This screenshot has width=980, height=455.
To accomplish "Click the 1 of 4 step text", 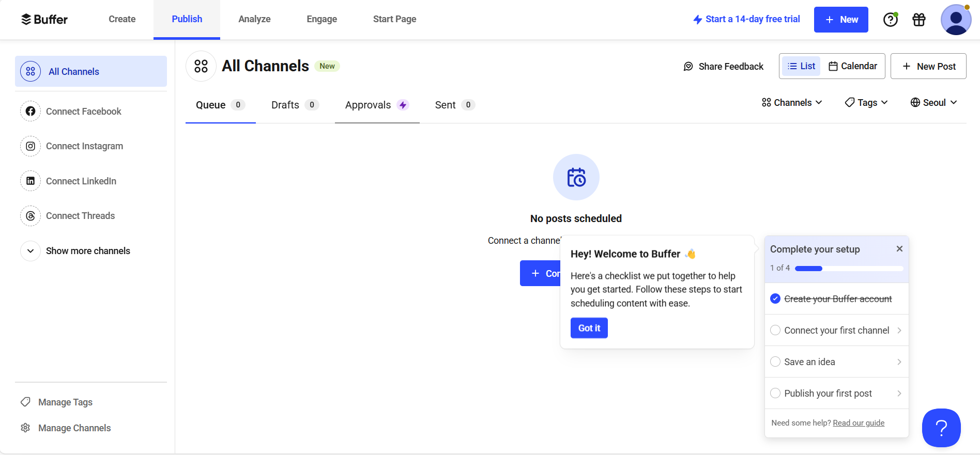I will click(780, 268).
